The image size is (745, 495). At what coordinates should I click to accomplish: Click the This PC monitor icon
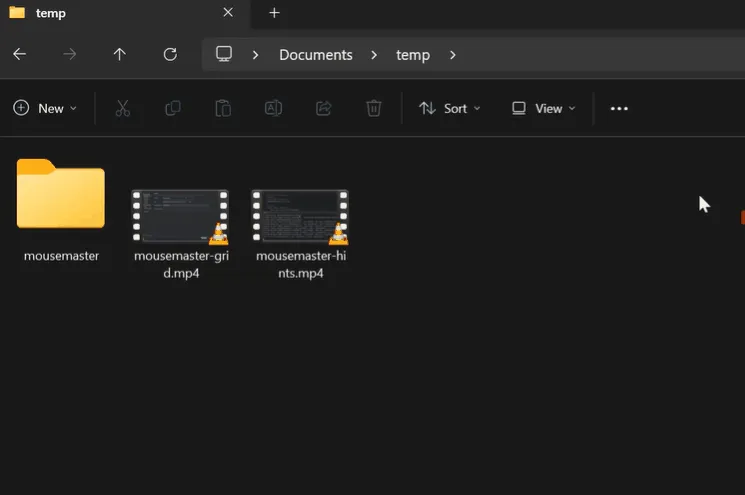(x=224, y=54)
